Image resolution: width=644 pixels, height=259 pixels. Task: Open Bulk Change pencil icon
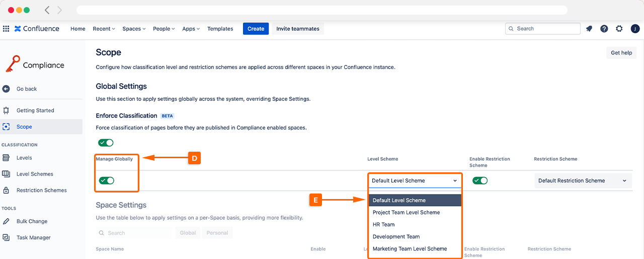click(6, 221)
